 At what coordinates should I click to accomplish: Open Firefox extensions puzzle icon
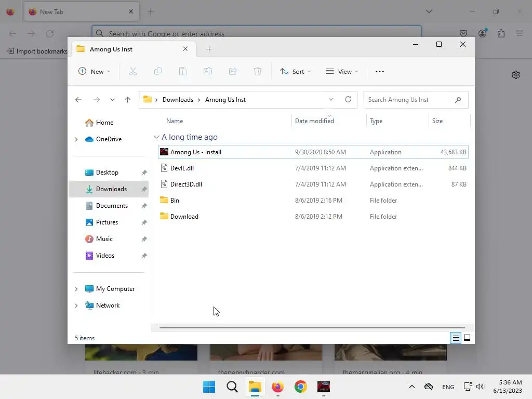coord(501,33)
